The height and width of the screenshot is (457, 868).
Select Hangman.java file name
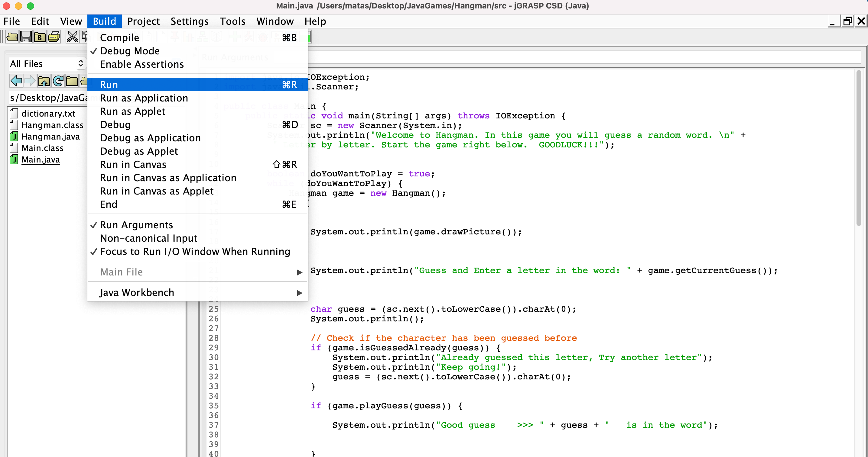(50, 137)
